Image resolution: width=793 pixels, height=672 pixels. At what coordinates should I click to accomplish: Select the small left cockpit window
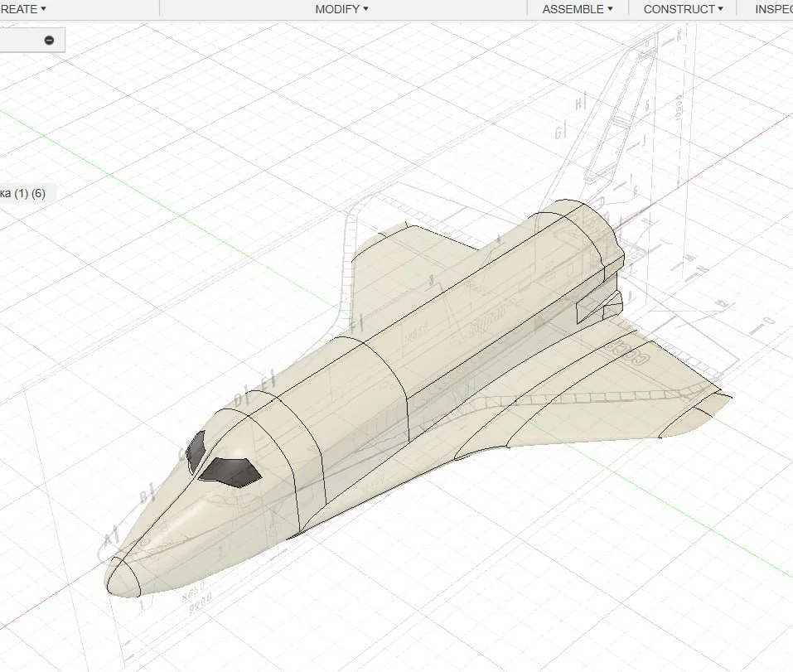click(196, 452)
